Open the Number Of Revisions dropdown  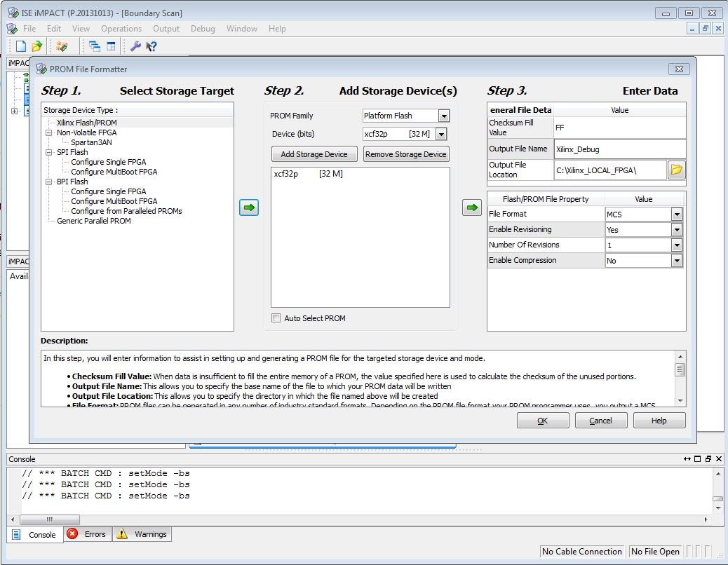tap(677, 245)
